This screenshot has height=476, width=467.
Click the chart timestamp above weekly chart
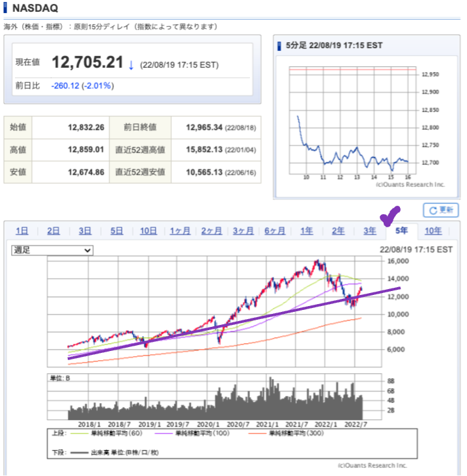click(416, 250)
